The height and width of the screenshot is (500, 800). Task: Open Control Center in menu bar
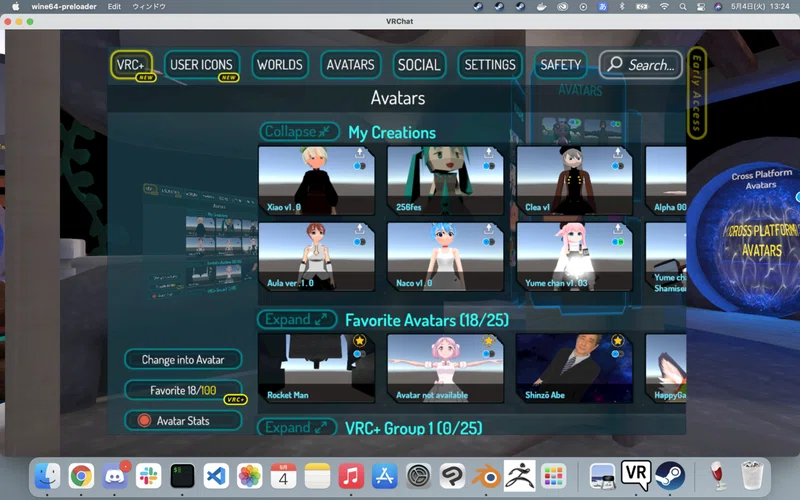pos(701,7)
